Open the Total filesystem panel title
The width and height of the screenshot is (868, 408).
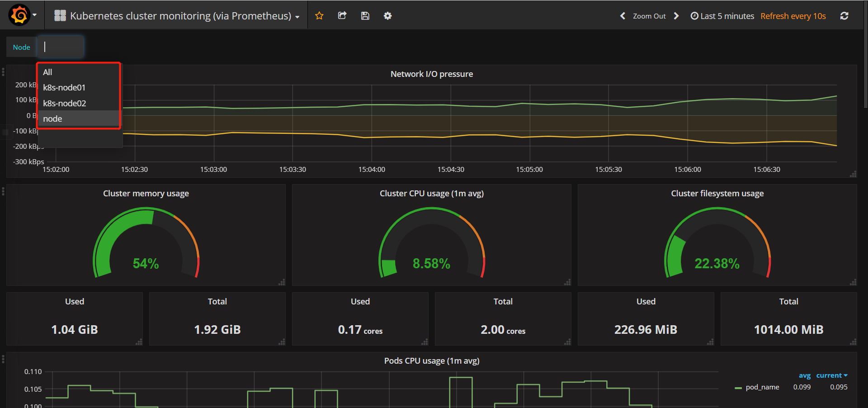pyautogui.click(x=789, y=301)
